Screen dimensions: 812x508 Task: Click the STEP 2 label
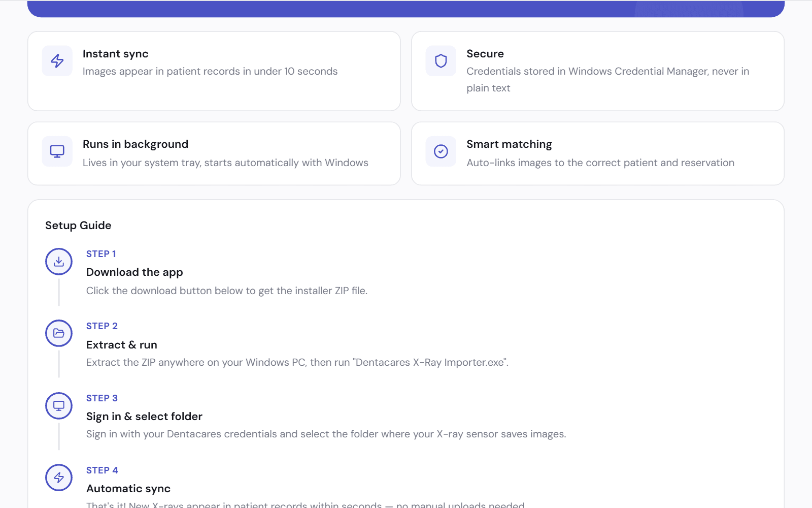tap(102, 326)
